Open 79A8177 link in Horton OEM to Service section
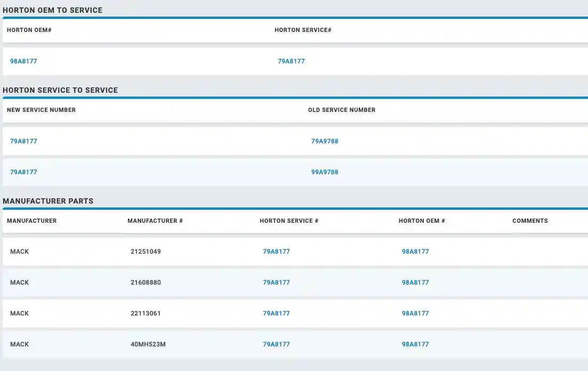The image size is (588, 371). coord(291,61)
